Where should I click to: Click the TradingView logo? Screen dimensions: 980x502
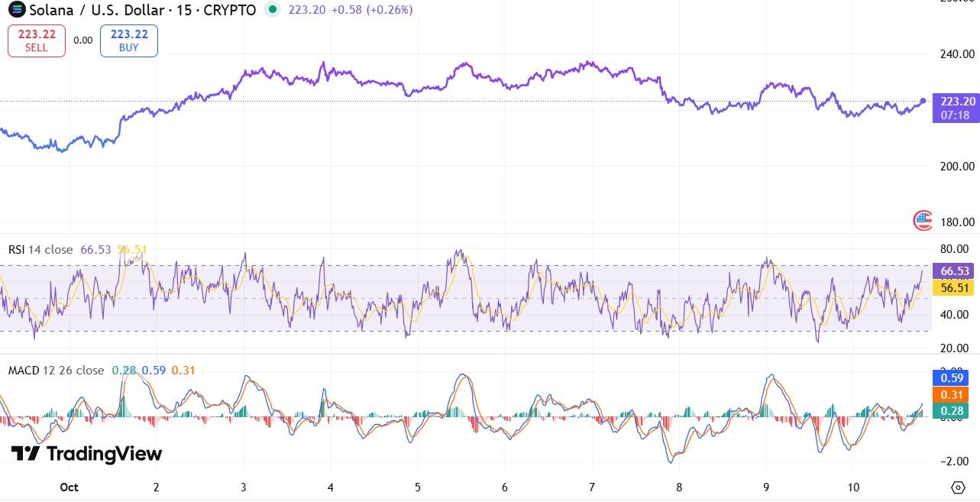click(86, 454)
